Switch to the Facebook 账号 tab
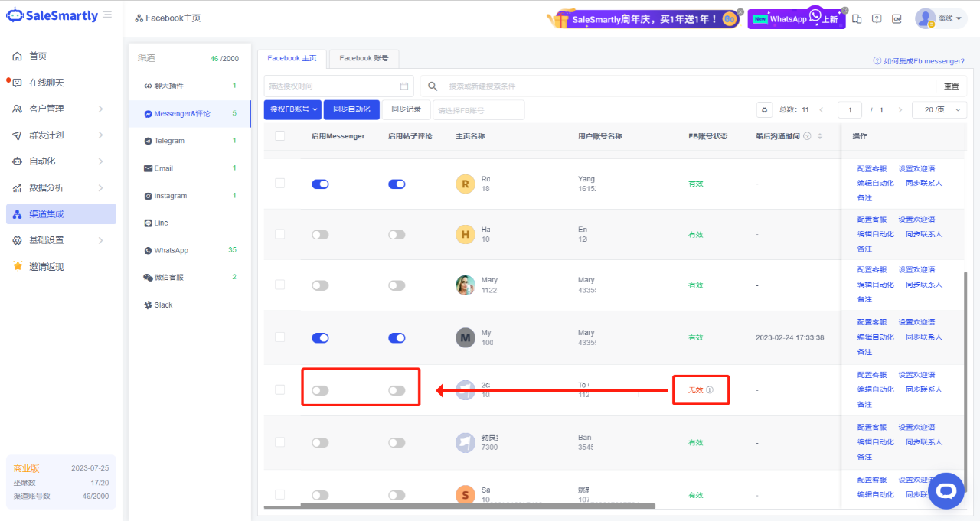The image size is (980, 521). pos(364,58)
